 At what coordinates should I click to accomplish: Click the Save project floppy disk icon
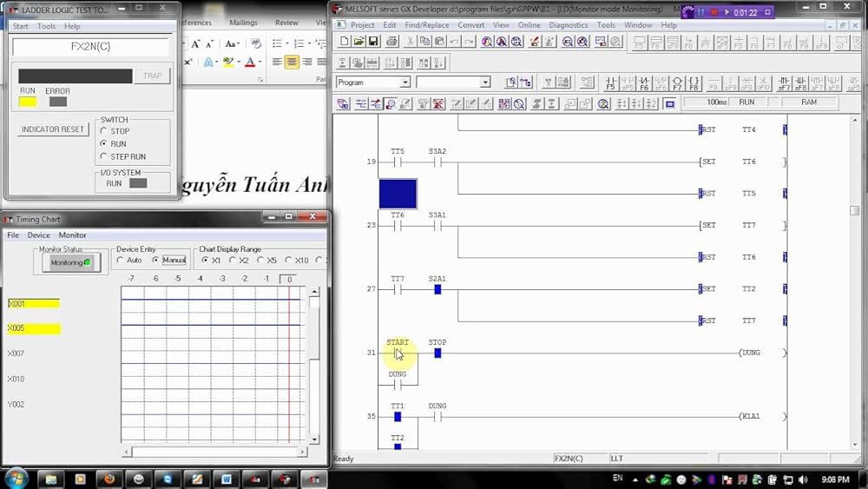[x=373, y=42]
